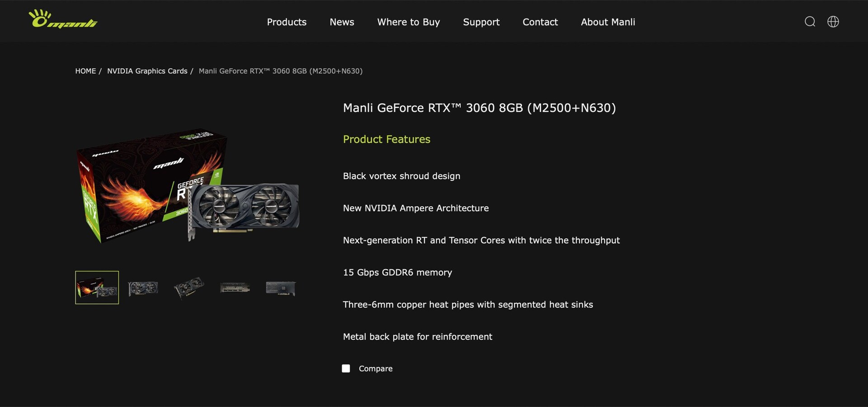Select the first box-and-card thumbnail
Screen dimensions: 868x407
(x=97, y=288)
